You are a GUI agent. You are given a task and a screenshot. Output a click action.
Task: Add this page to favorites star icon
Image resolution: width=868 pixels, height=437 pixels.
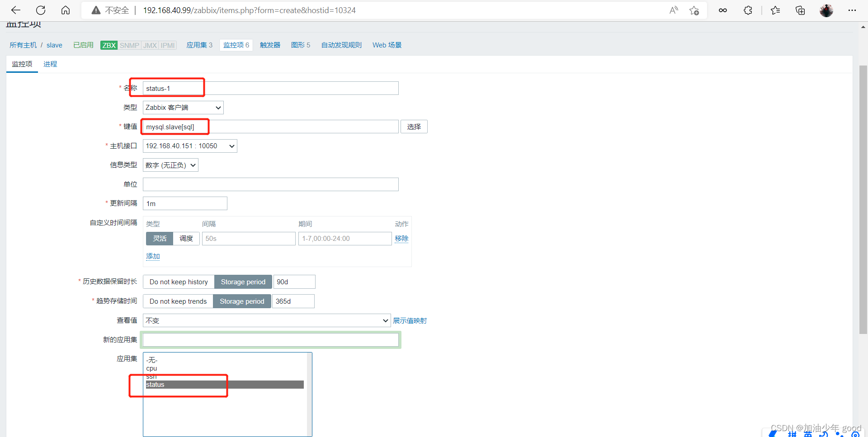coord(694,10)
